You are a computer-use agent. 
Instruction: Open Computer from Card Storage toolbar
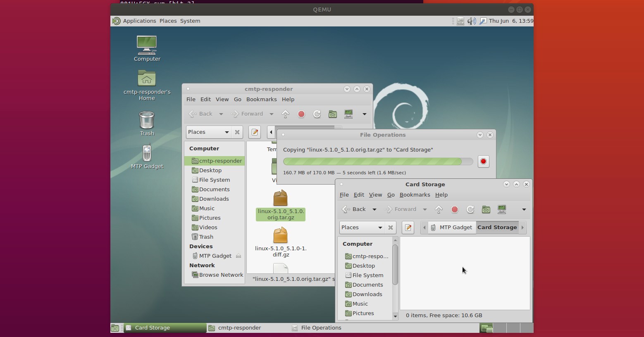[502, 209]
